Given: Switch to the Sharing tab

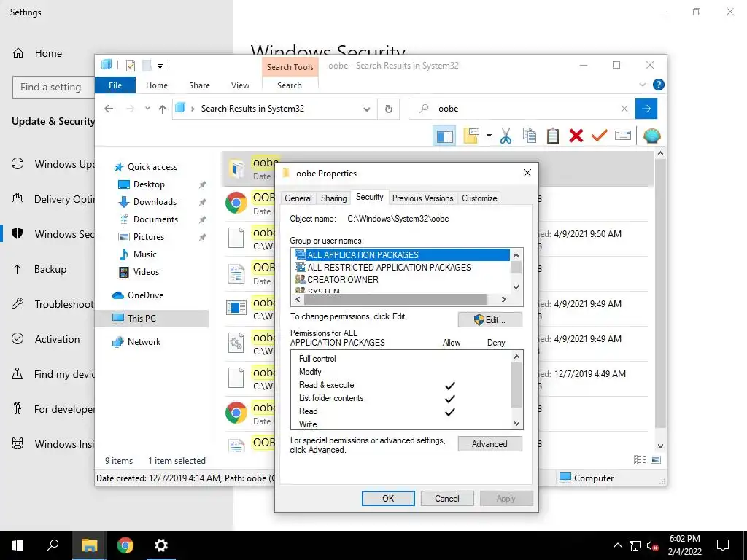Looking at the screenshot, I should coord(333,198).
